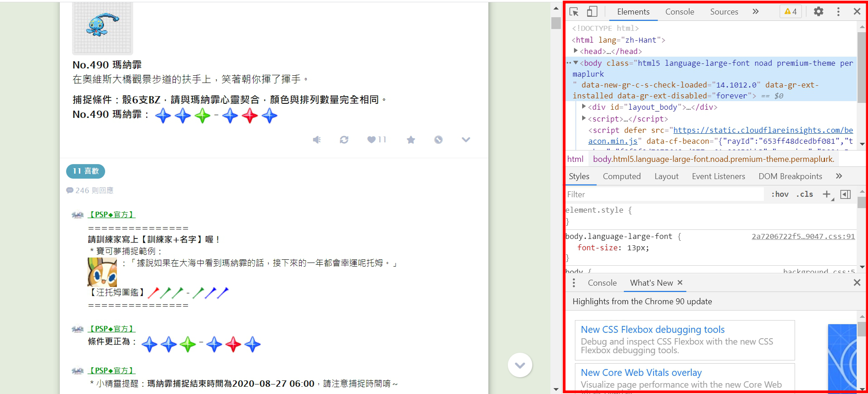The height and width of the screenshot is (394, 868).
Task: Select html in the DOM breadcrumb
Action: coord(575,159)
